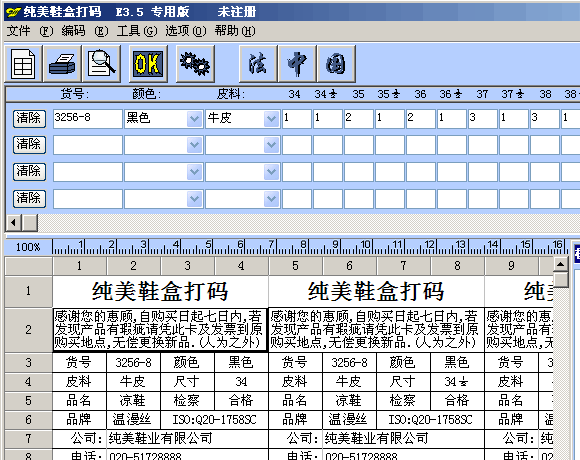Click second label's 34½ size cell
This screenshot has height=460, width=580.
pos(457,382)
